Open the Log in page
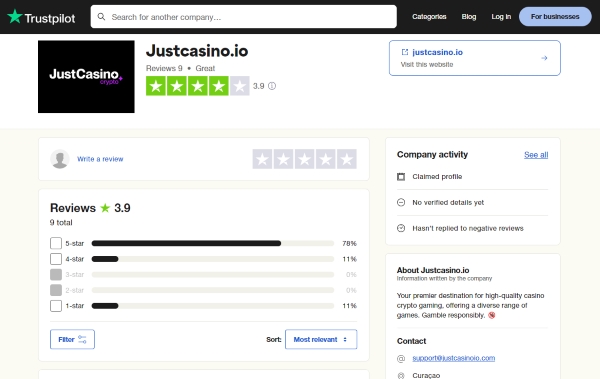Viewport: 600px width, 379px height. coord(501,16)
